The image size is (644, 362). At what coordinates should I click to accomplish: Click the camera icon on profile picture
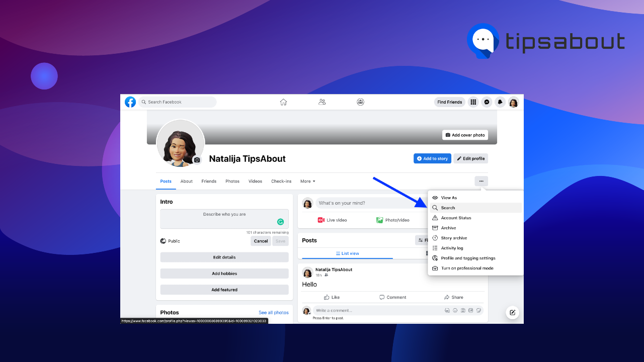[197, 160]
